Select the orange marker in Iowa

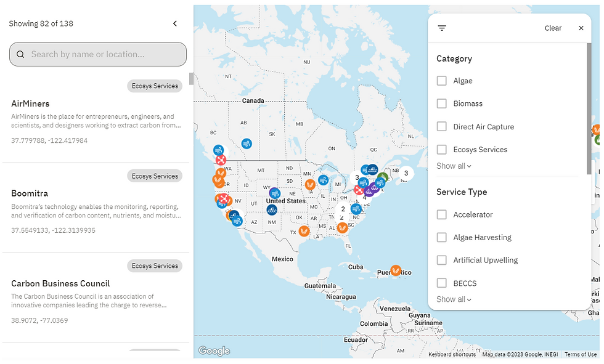[310, 185]
